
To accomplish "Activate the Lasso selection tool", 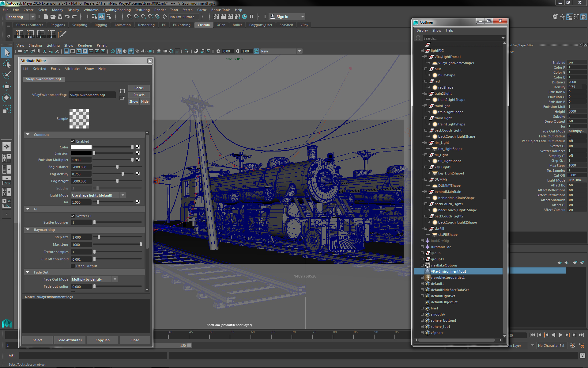I will [7, 64].
